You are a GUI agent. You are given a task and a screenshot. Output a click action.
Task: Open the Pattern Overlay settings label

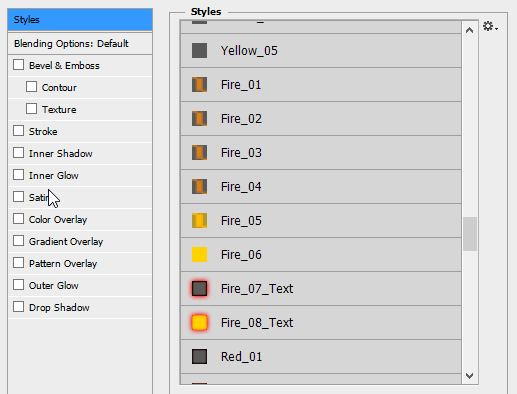coord(63,264)
